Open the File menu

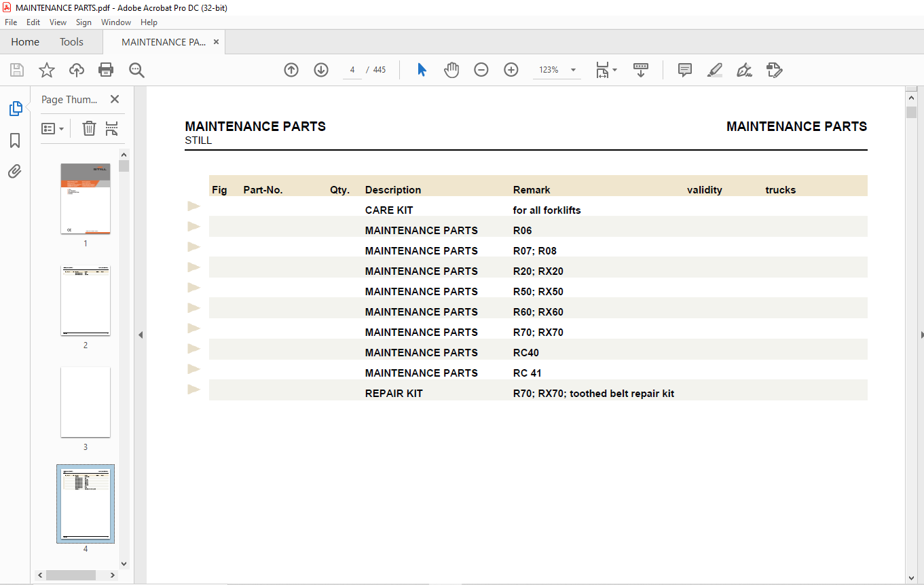click(11, 22)
